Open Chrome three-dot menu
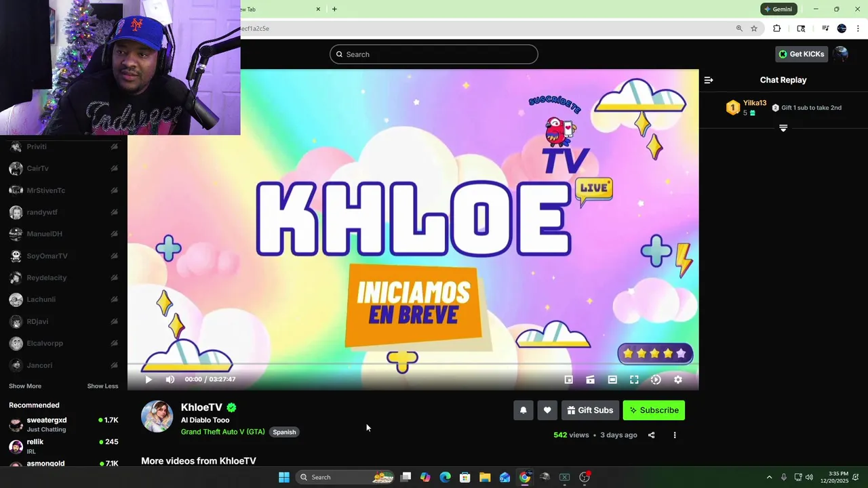 (x=859, y=28)
